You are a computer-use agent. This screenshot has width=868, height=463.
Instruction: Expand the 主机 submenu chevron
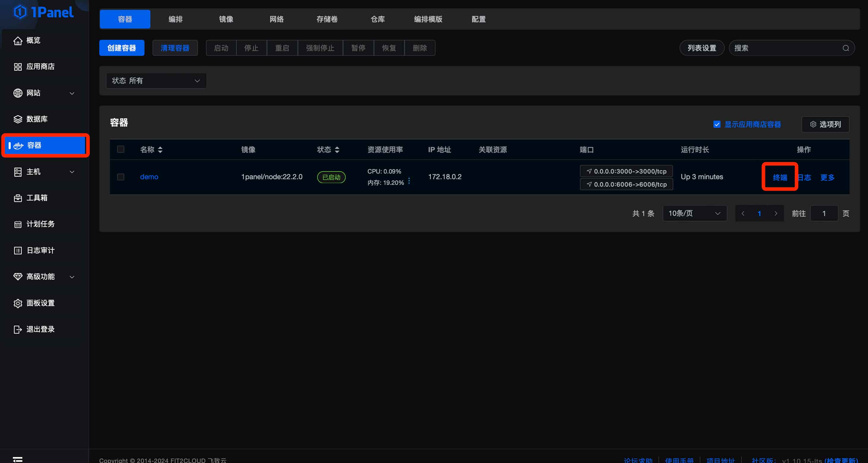[72, 172]
